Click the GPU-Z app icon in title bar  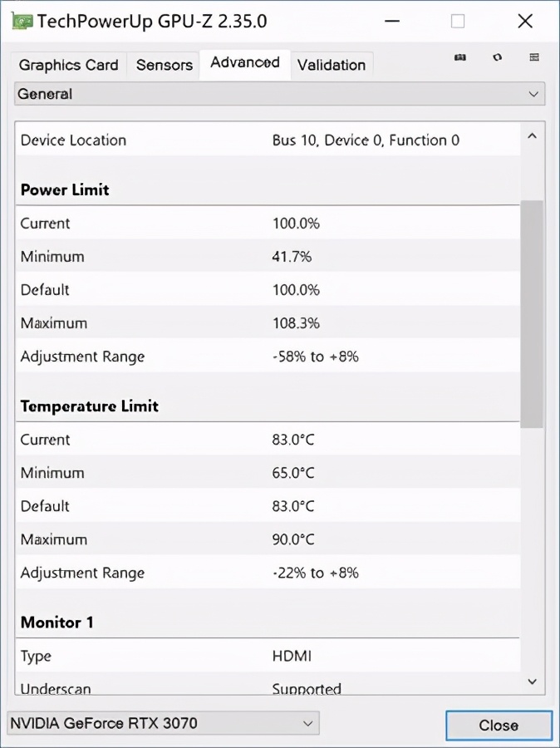[x=22, y=22]
